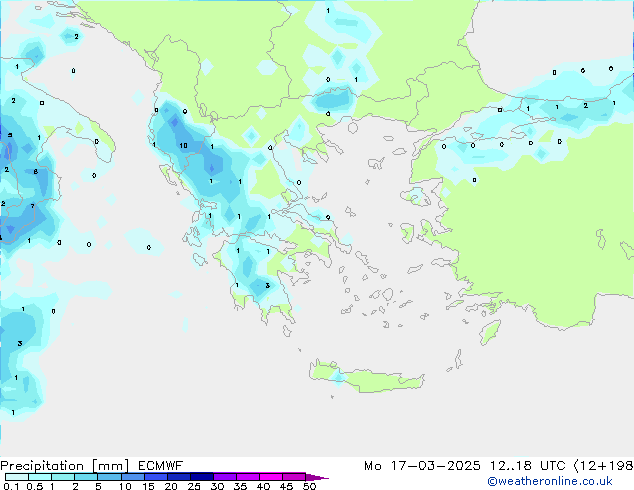Select the 45–50 mm legend color swatch
This screenshot has width=634, height=490.
[294, 477]
